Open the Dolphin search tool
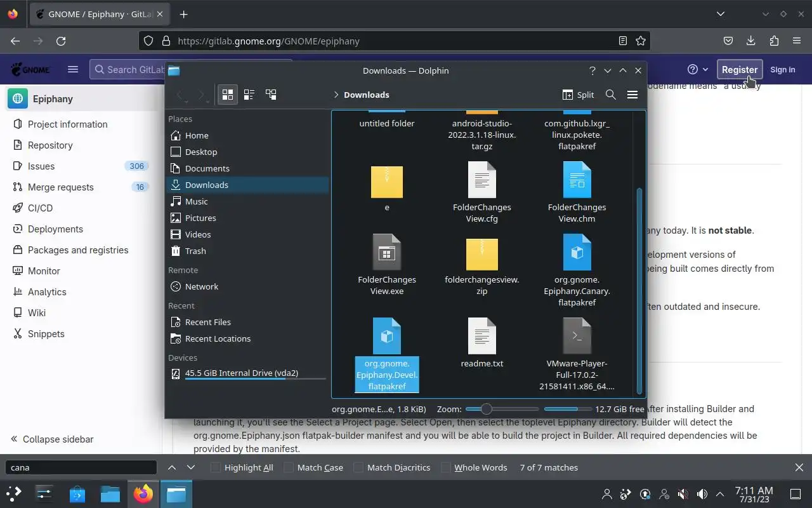 pyautogui.click(x=610, y=95)
